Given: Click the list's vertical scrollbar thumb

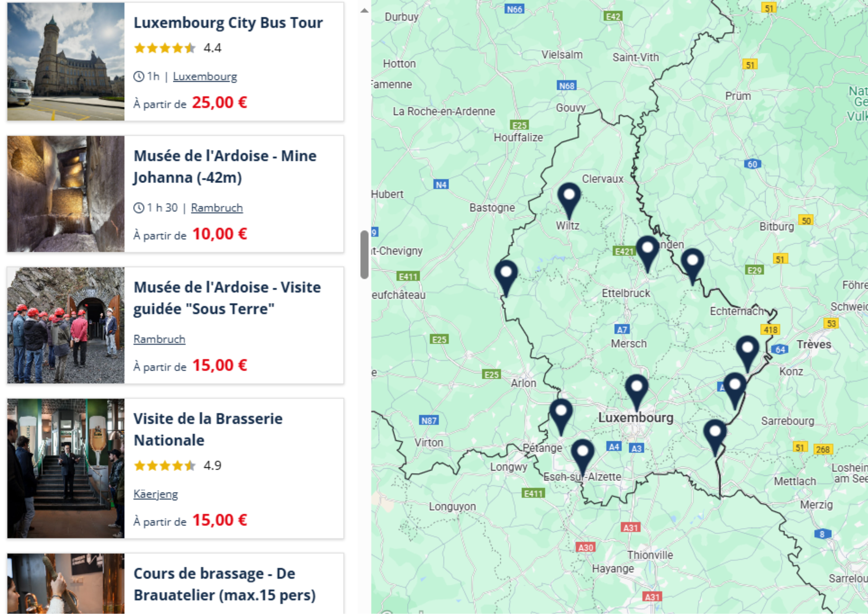Looking at the screenshot, I should point(364,254).
